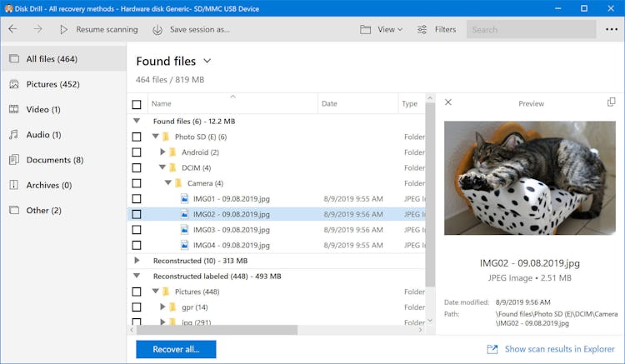Viewport: 625px width, 364px height.
Task: Collapse the Photo SD (E) tree node
Action: 156,137
